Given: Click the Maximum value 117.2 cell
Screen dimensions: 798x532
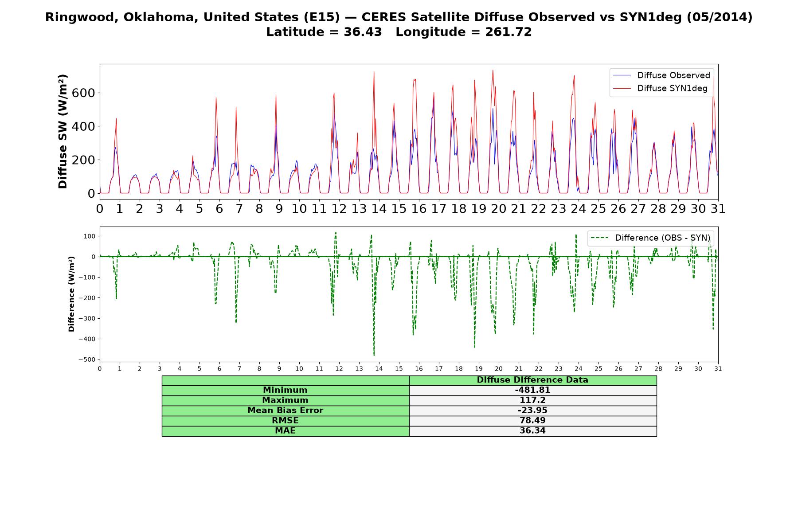Looking at the screenshot, I should point(533,400).
